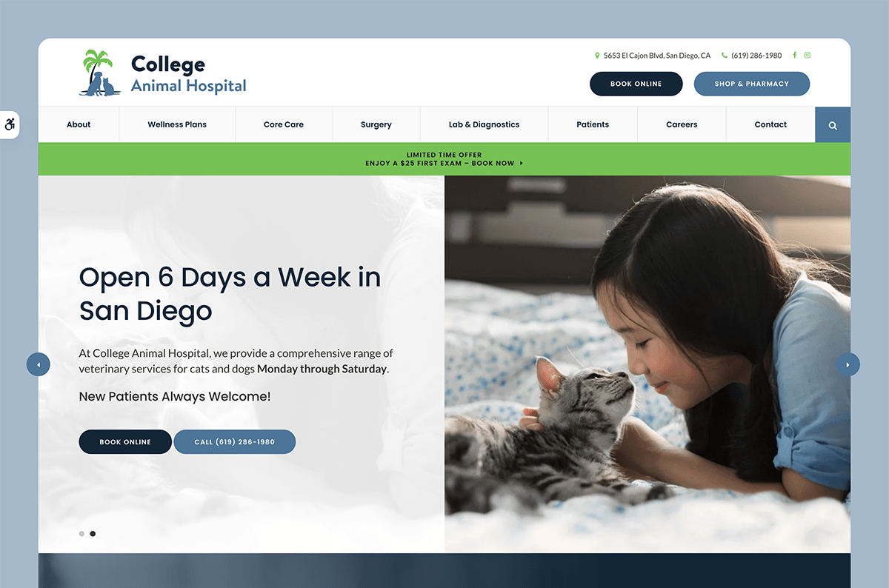Open the Core Care menu item
The width and height of the screenshot is (889, 588).
point(284,124)
